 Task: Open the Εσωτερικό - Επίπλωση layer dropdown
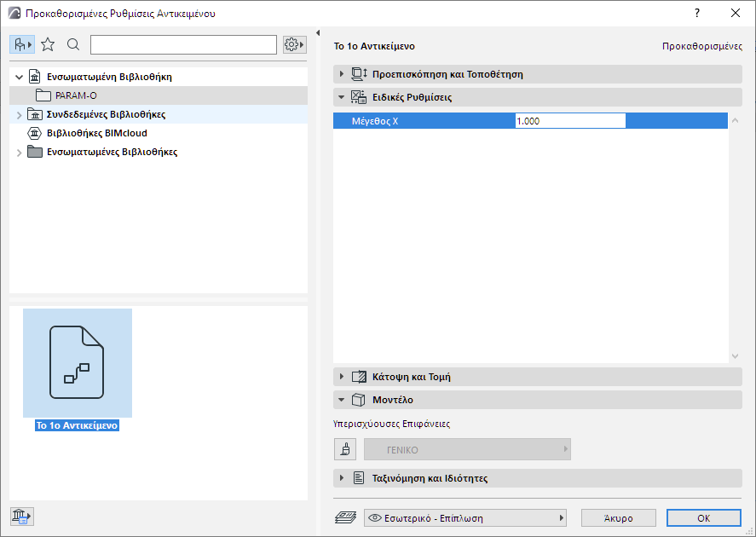pyautogui.click(x=465, y=517)
